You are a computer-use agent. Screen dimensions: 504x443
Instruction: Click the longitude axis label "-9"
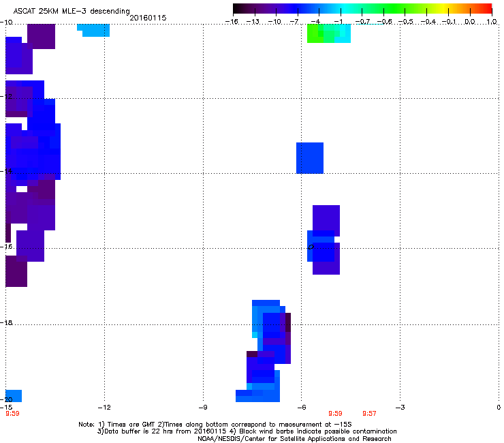coord(202,408)
